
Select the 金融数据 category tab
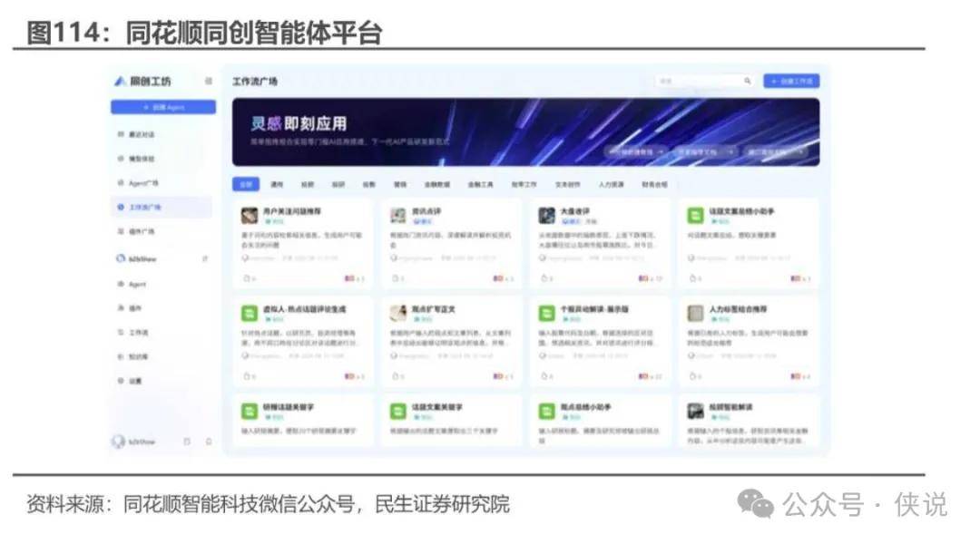click(x=436, y=184)
